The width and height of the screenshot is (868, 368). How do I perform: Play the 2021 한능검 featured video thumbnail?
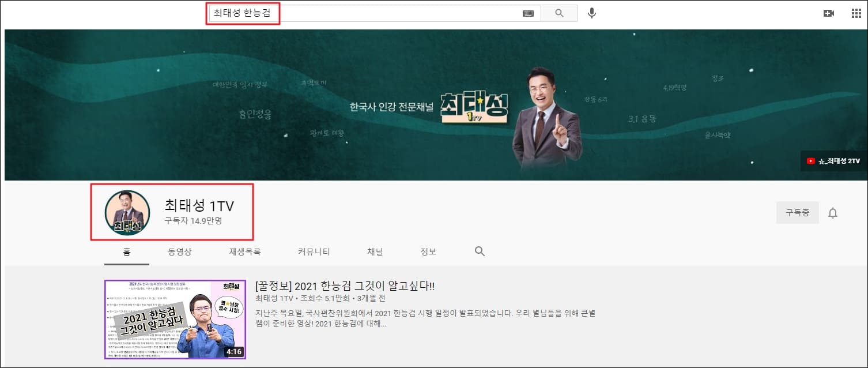[x=175, y=320]
